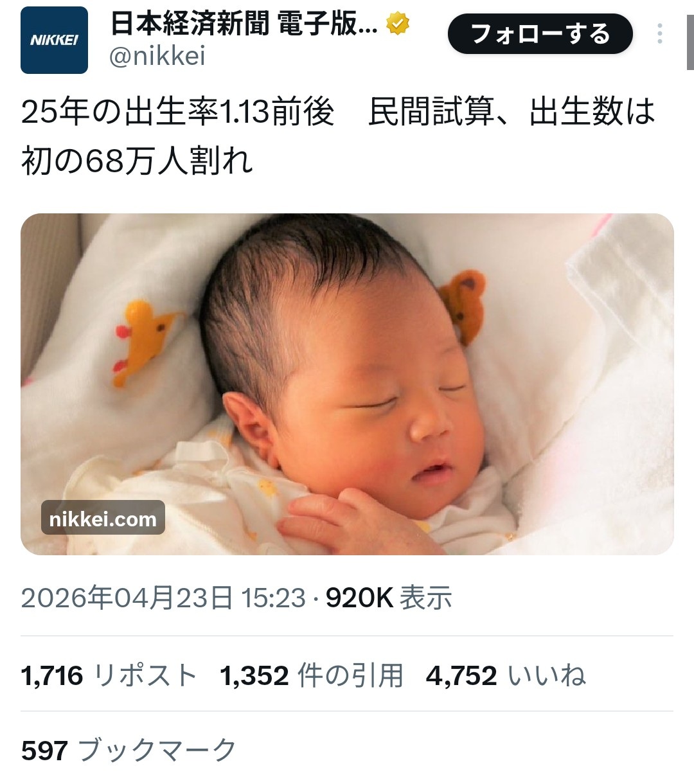The height and width of the screenshot is (784, 694).
Task: Click the scrollbar at the right edge
Action: click(690, 35)
